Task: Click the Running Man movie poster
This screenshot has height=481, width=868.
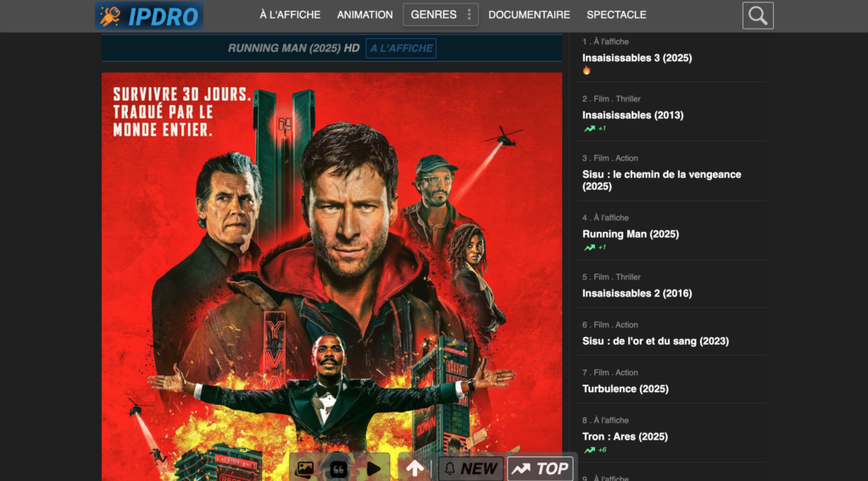Action: pos(331,271)
